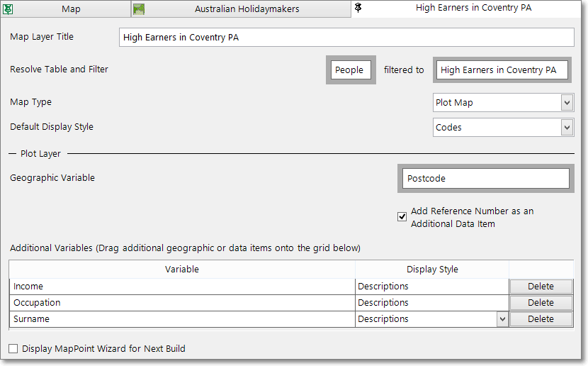588x366 pixels.
Task: Click the Australian Holidaymakers tab icon
Action: click(x=139, y=9)
